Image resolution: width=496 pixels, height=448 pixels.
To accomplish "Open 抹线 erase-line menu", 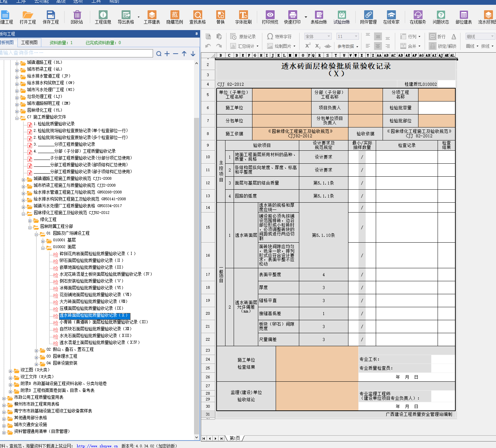I will (x=487, y=46).
